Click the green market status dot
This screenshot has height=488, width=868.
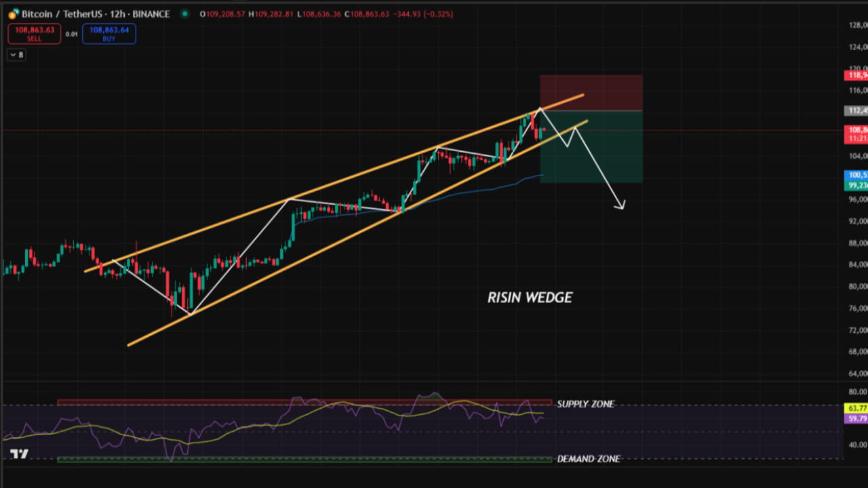click(184, 14)
